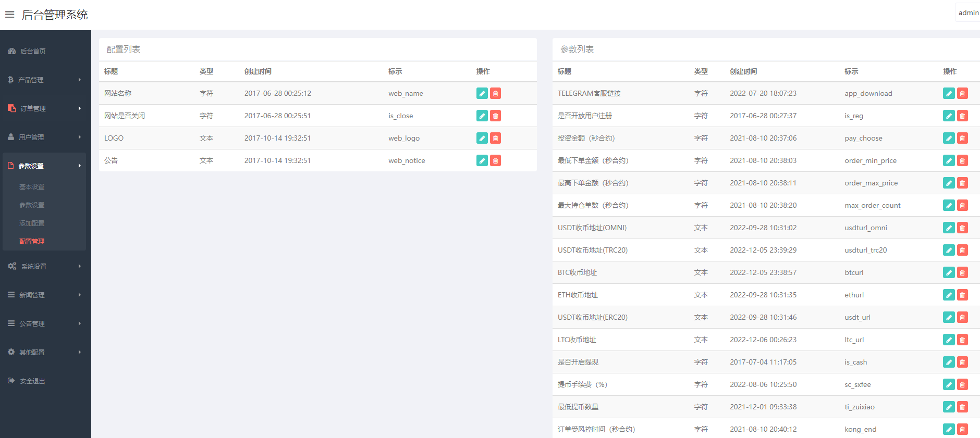
Task: Edit the USDT收币地址(TRC20) parameter
Action: point(949,251)
